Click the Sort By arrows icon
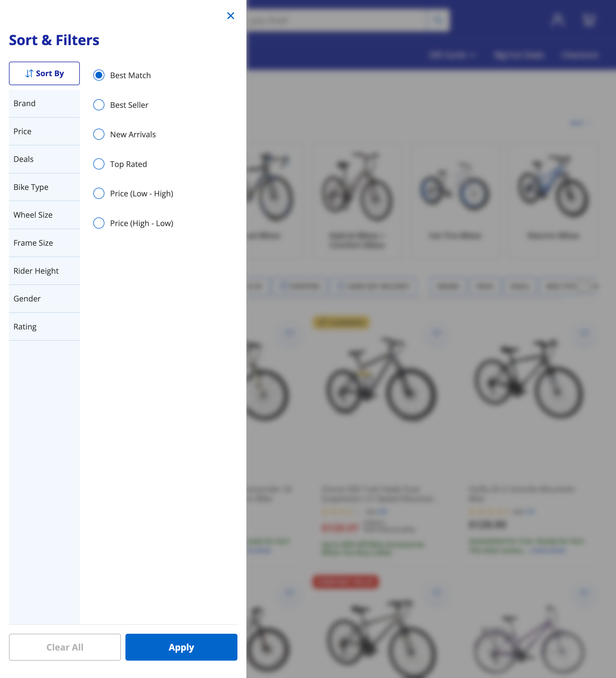 pyautogui.click(x=30, y=73)
